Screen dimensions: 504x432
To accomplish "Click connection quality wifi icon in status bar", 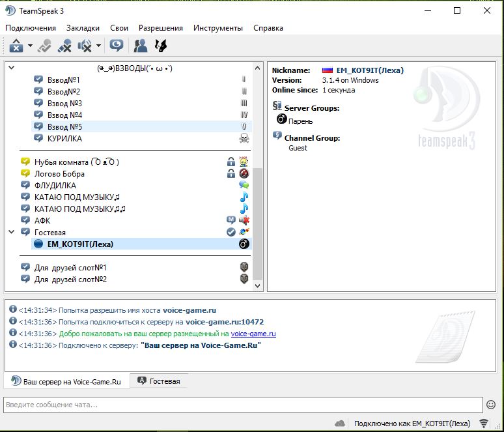I will click(484, 424).
